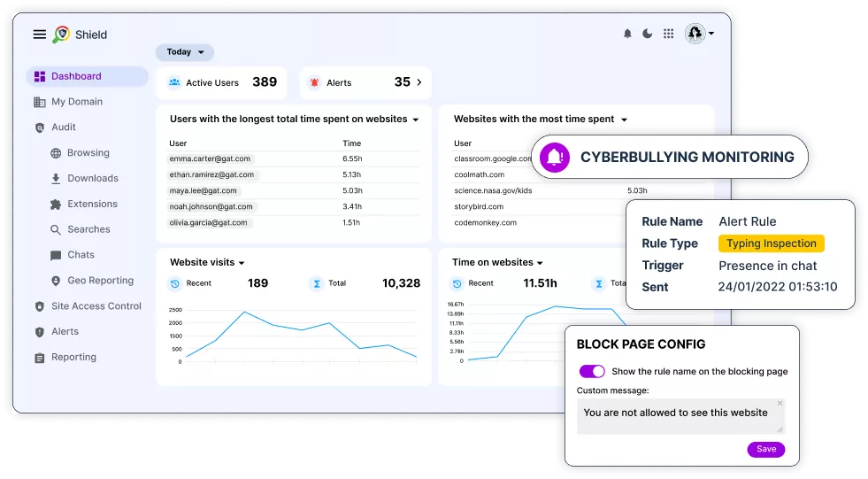This screenshot has height=479, width=868.
Task: Open My Domain in the sidebar
Action: pyautogui.click(x=76, y=102)
